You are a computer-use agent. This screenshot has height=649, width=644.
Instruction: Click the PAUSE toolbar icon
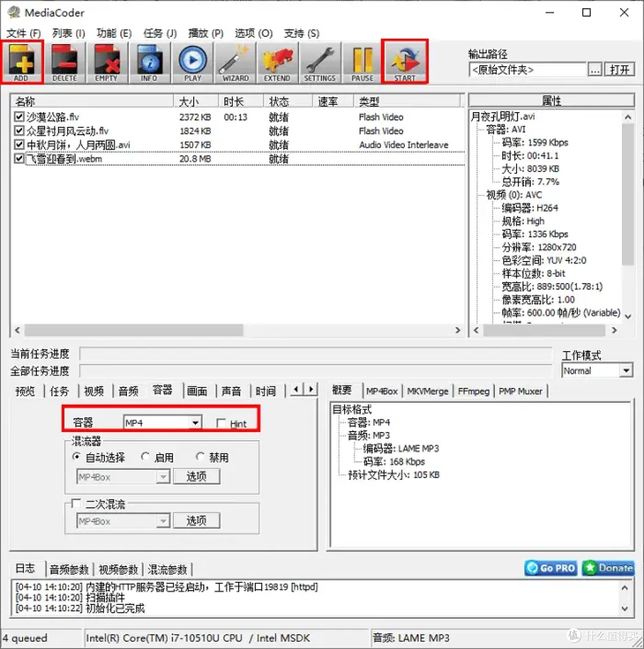[x=363, y=62]
